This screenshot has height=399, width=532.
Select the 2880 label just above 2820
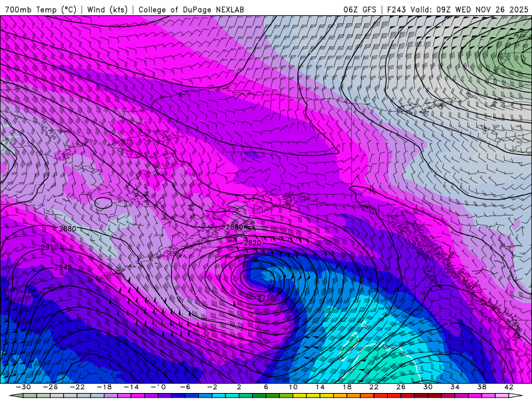pyautogui.click(x=235, y=227)
